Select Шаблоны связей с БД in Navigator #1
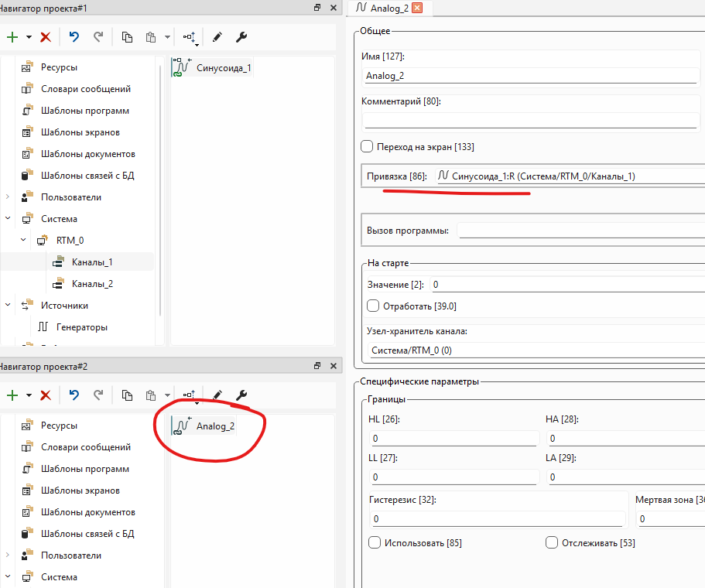Screen dimensions: 705x588 pos(87,176)
